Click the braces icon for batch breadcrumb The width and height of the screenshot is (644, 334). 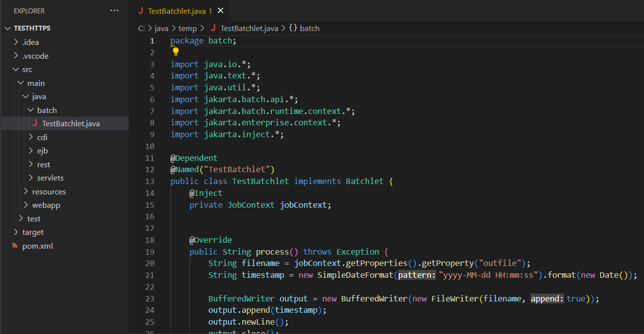(293, 28)
